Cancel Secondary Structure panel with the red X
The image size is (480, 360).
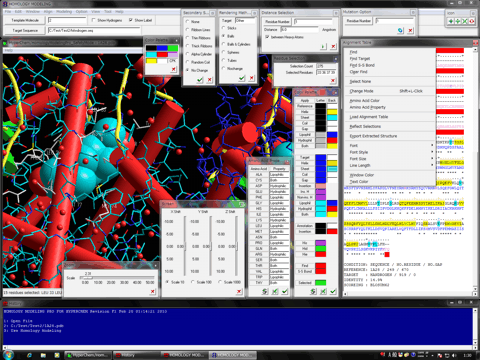tap(209, 80)
